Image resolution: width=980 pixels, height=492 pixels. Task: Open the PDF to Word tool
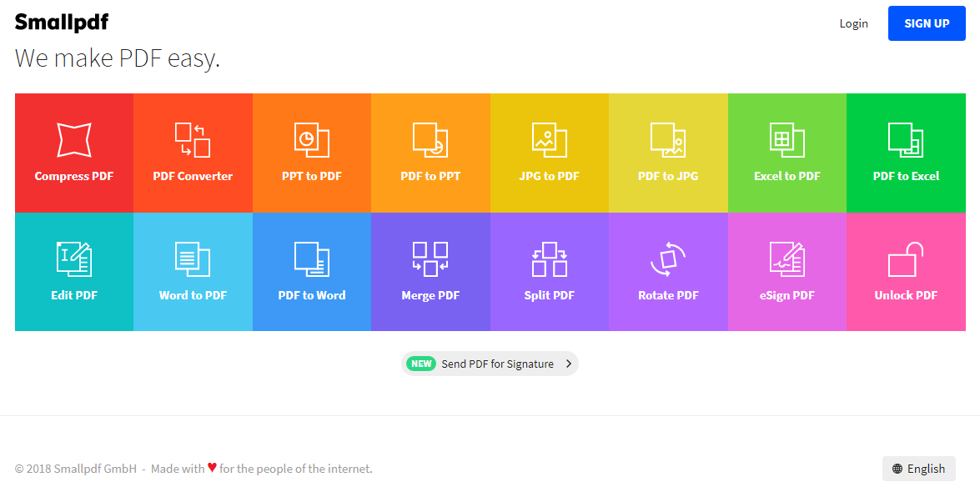311,272
